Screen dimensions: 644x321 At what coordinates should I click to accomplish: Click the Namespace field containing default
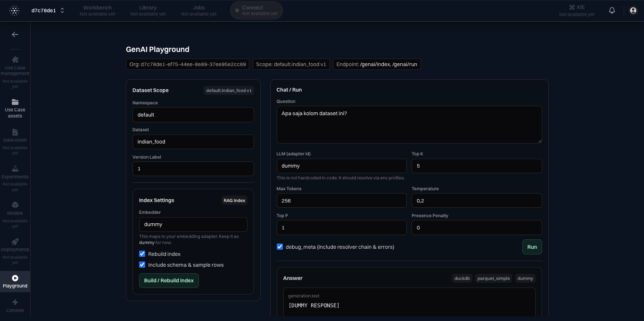click(x=193, y=115)
